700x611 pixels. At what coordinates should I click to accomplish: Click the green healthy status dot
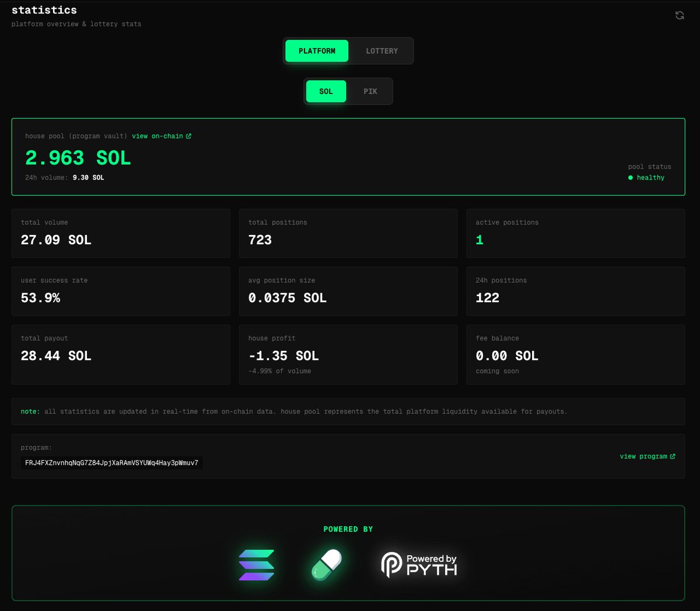pos(631,178)
